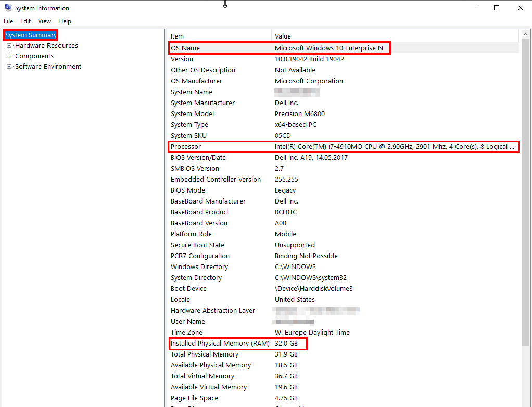The height and width of the screenshot is (407, 532).
Task: Open the View menu
Action: [x=44, y=21]
